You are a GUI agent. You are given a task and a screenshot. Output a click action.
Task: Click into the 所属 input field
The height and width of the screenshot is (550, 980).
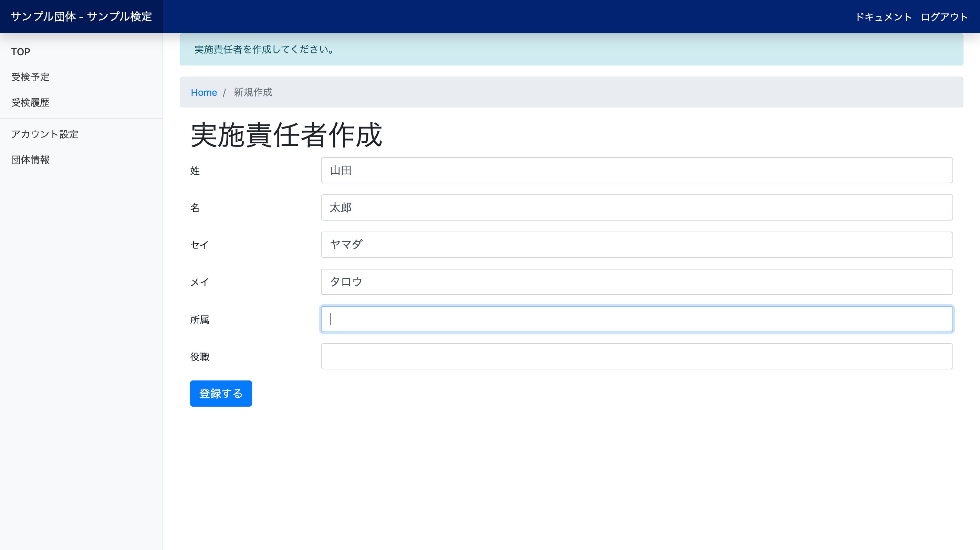(x=637, y=319)
